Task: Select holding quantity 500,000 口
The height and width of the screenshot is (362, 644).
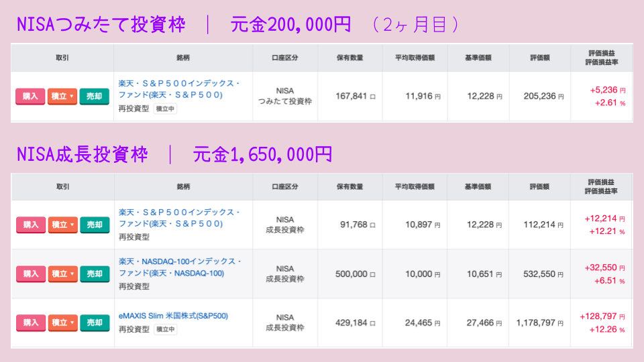Action: [356, 274]
